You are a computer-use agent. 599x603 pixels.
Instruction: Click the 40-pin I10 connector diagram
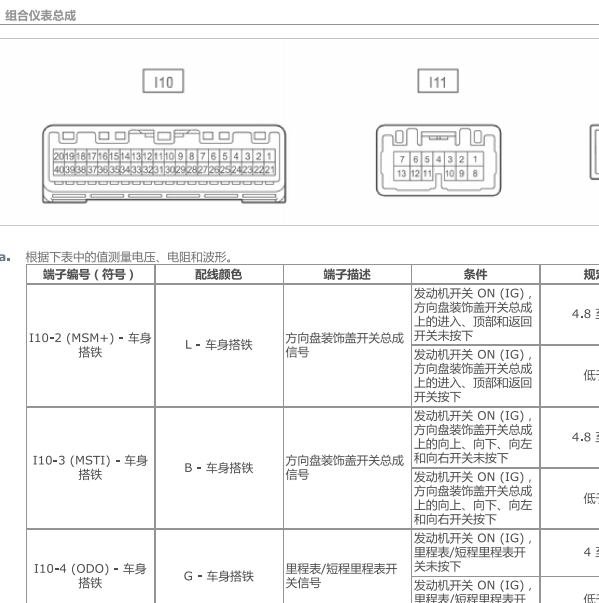(164, 163)
